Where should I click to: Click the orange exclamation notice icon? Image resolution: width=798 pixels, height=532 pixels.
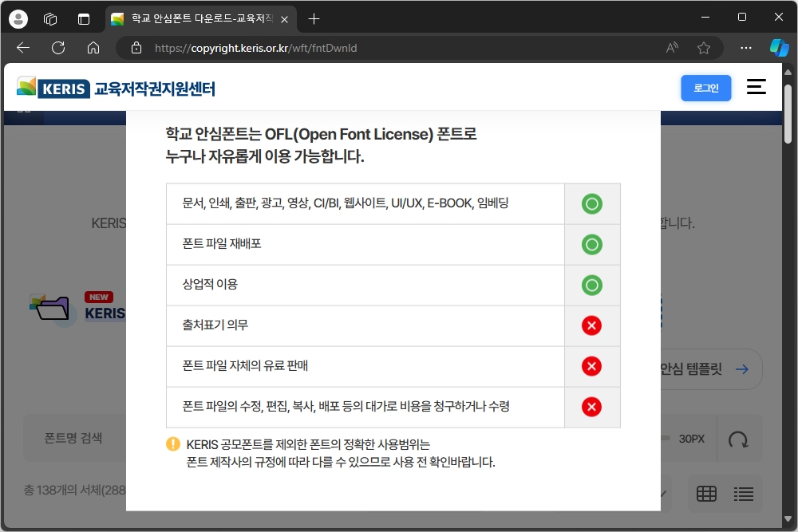point(173,444)
